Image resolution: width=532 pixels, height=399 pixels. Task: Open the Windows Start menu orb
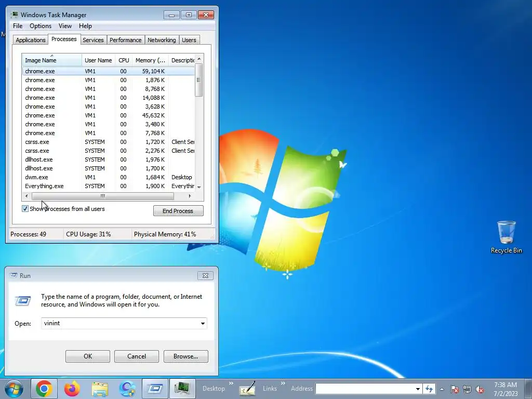pos(14,389)
